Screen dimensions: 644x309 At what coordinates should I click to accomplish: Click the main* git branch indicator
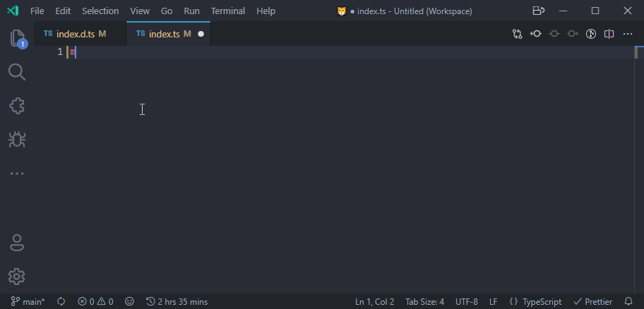[28, 302]
